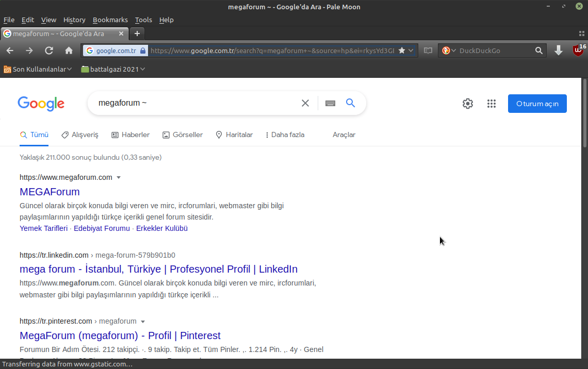Open the reader view book icon
This screenshot has width=588, height=369.
(x=428, y=51)
